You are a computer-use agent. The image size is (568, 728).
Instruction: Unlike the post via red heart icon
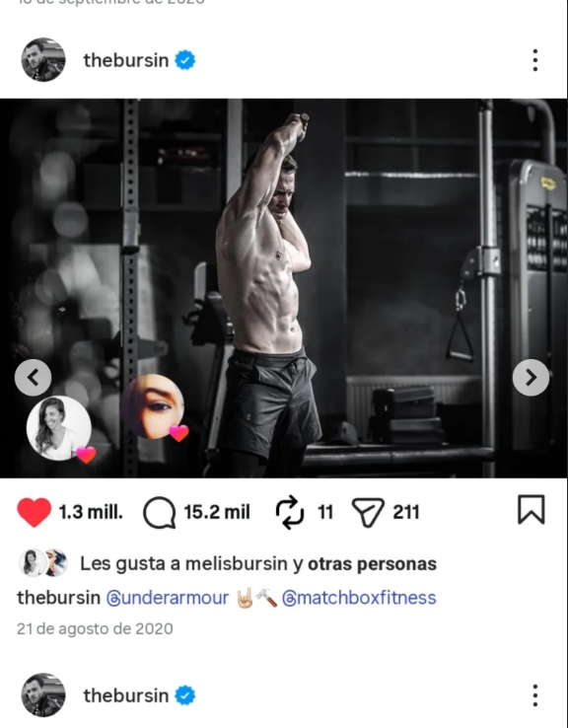click(x=34, y=512)
